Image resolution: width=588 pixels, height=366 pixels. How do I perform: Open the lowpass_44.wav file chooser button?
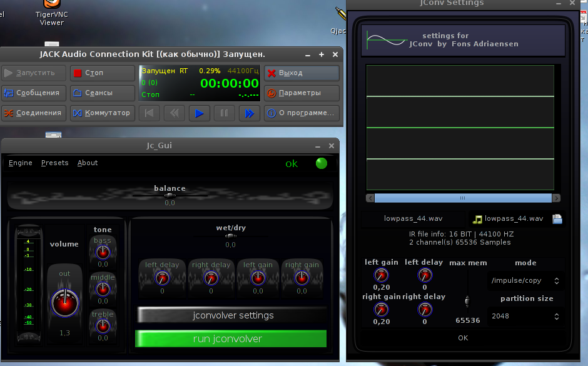(517, 218)
